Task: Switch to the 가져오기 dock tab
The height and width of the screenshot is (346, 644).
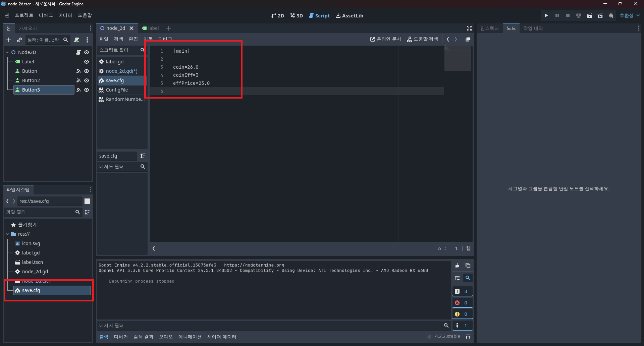Action: click(28, 28)
